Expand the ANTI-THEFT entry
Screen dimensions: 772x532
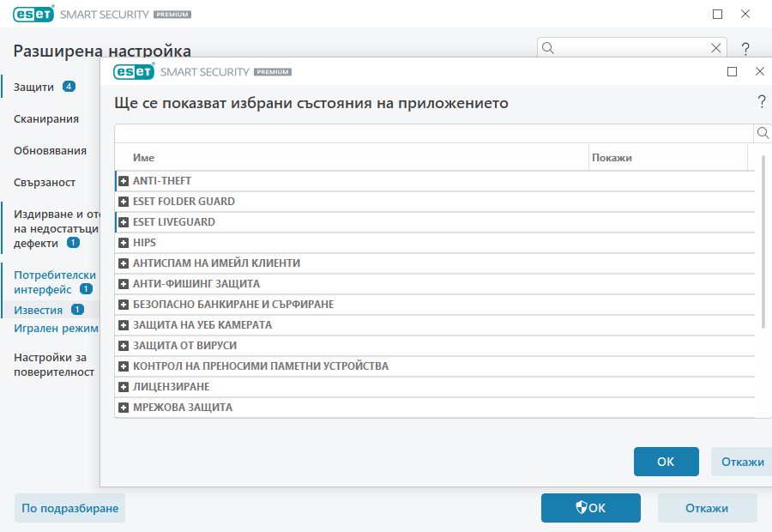(x=123, y=180)
